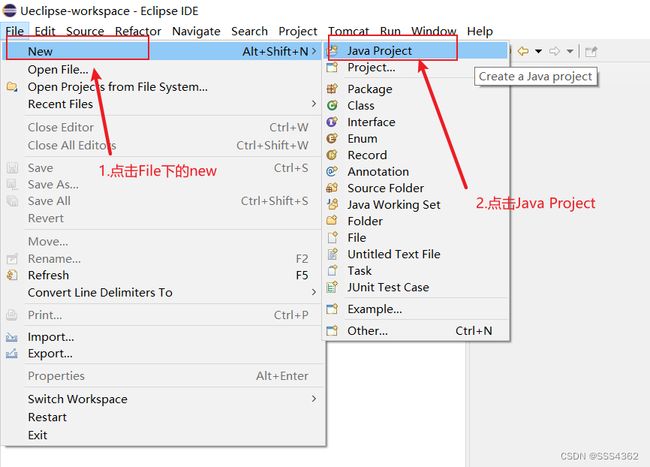Image resolution: width=650 pixels, height=467 pixels.
Task: Click the Folder icon in New submenu
Action: coord(332,221)
